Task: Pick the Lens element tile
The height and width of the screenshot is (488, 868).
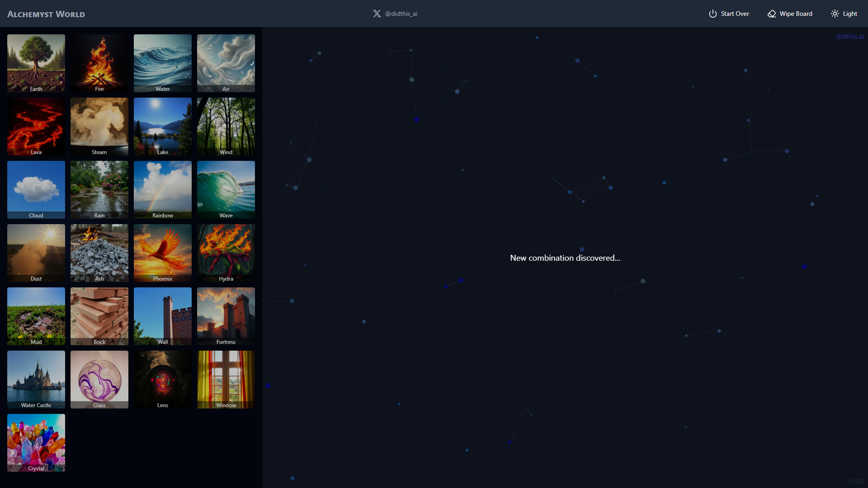Action: click(x=163, y=380)
